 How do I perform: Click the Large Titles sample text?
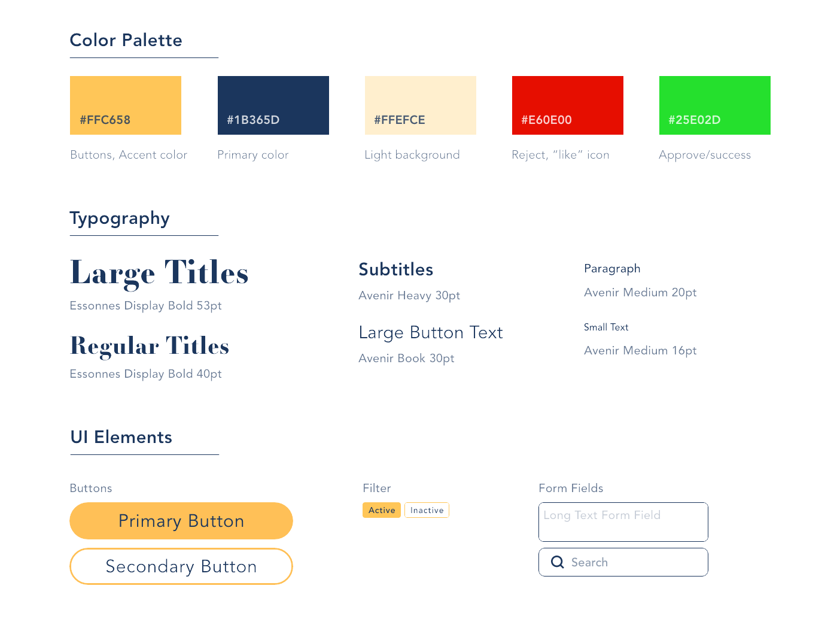tap(159, 272)
